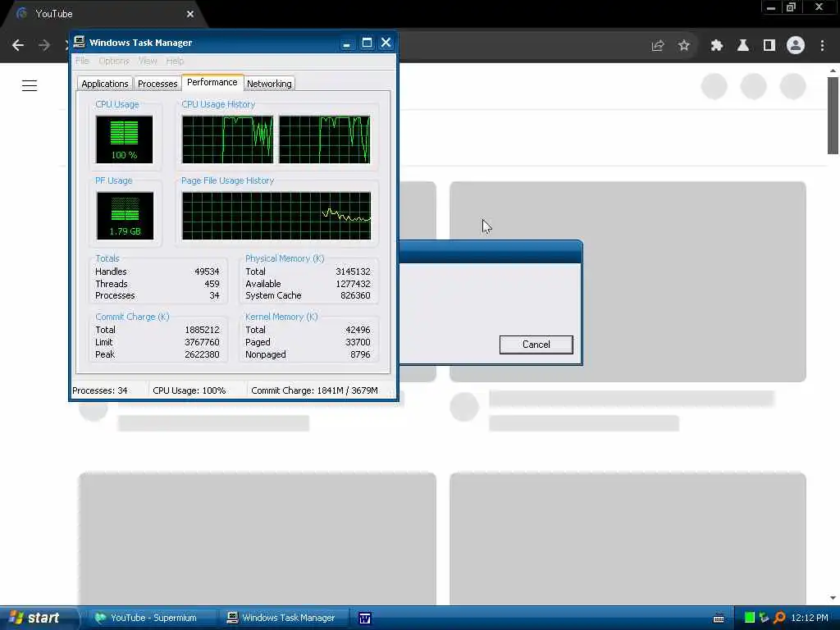840x630 pixels.
Task: Open the View menu in Task Manager
Action: tap(148, 61)
